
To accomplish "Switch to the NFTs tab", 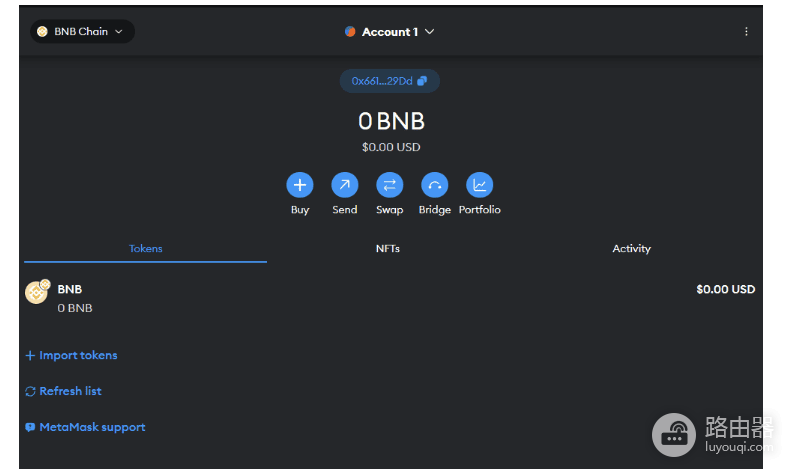I will 388,249.
